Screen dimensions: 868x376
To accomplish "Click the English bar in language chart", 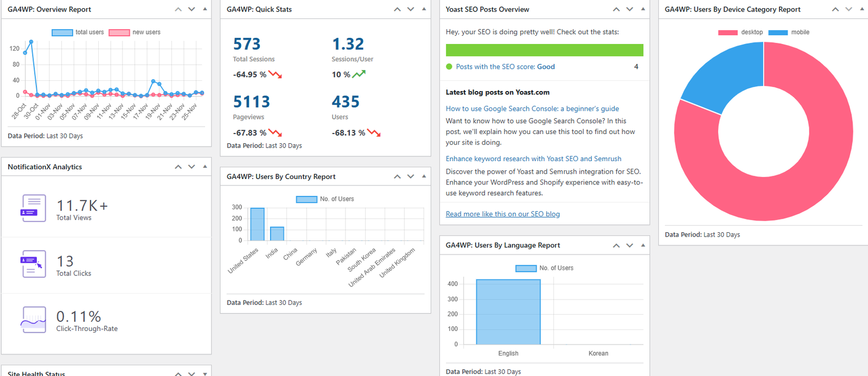I will (x=508, y=312).
